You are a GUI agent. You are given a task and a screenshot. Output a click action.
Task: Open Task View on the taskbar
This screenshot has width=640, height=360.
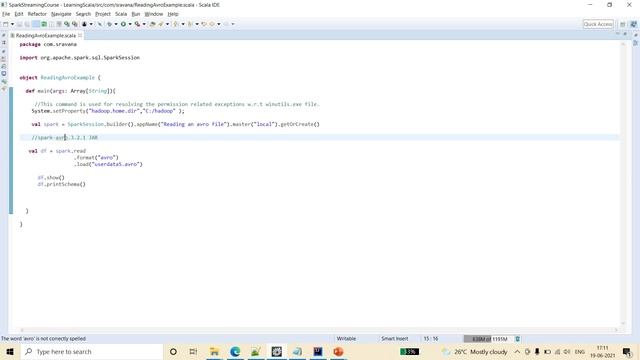(193, 351)
